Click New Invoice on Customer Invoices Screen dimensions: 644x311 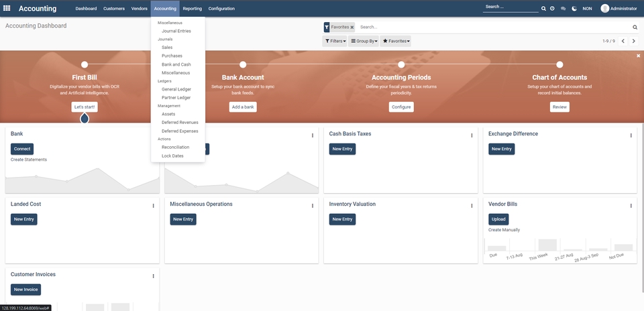click(26, 290)
